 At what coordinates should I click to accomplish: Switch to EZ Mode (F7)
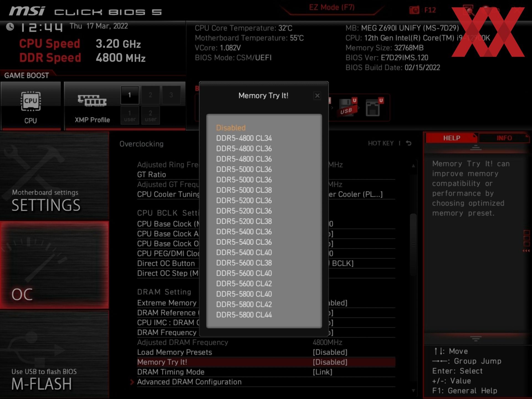(x=332, y=7)
